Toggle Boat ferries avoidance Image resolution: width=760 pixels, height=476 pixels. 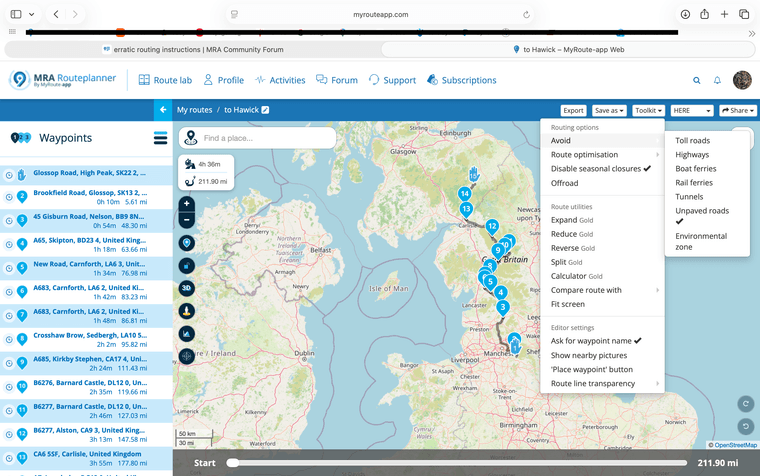click(696, 169)
